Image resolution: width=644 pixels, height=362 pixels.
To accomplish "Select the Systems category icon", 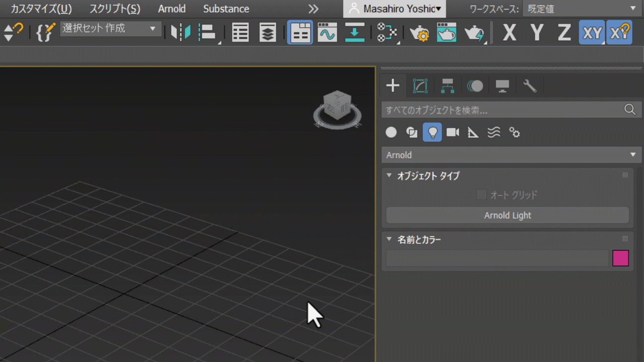I will (x=514, y=132).
